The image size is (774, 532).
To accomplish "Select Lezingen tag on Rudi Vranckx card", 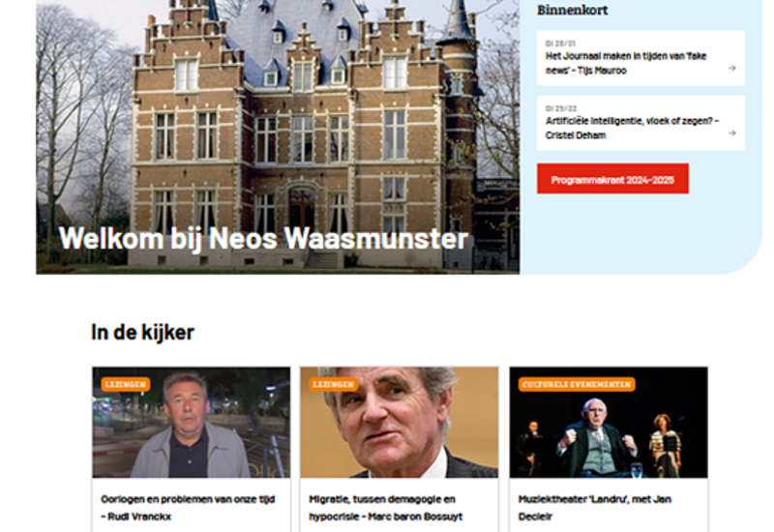I will pos(126,384).
